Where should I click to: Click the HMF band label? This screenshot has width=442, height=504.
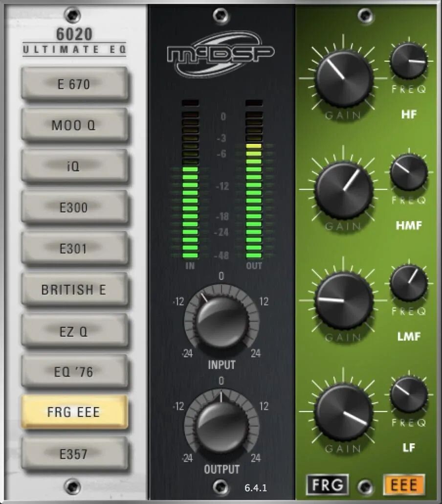click(409, 225)
